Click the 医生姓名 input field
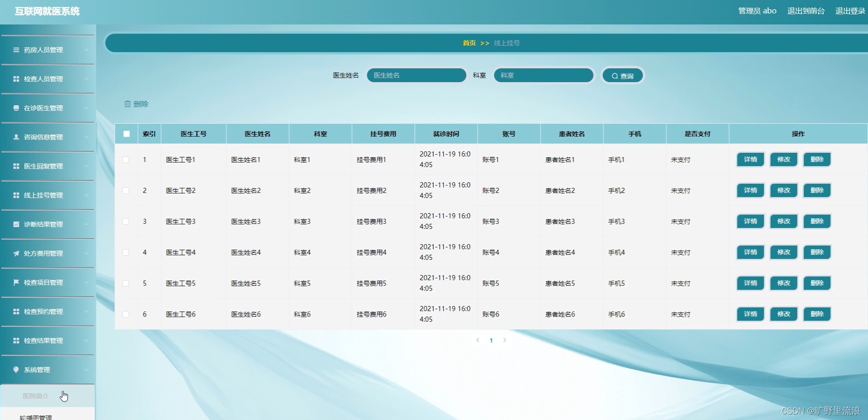 [416, 75]
